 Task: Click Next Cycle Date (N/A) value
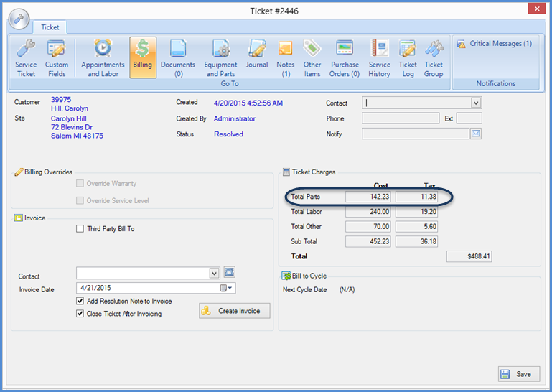point(347,290)
